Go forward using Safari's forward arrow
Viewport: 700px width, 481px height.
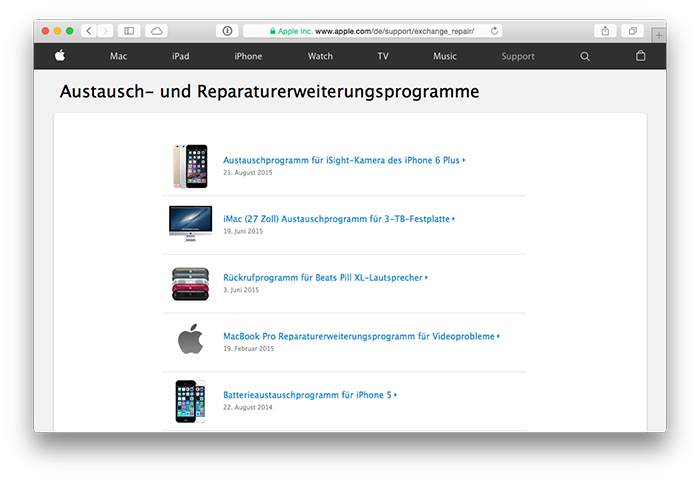point(105,31)
